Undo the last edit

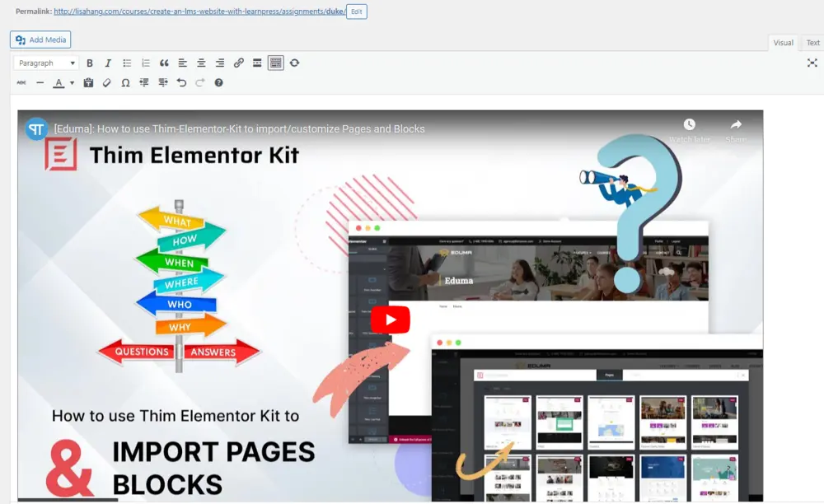coord(181,82)
